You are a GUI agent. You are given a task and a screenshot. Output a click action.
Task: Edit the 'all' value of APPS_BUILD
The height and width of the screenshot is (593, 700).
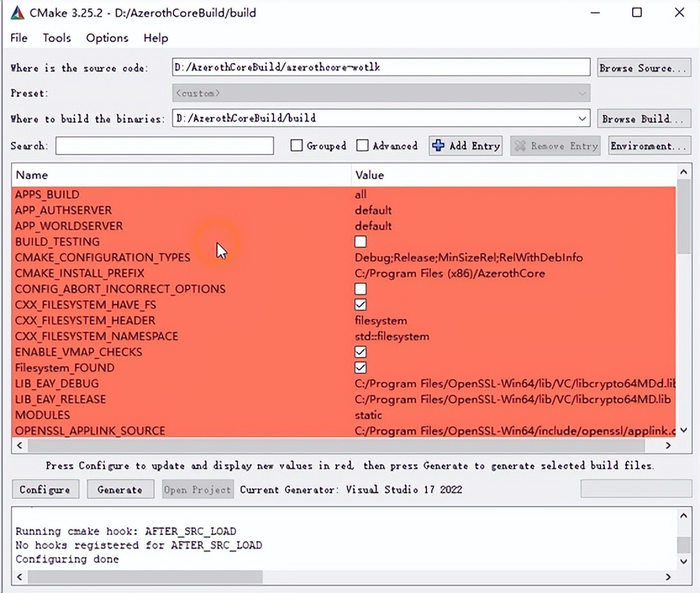[360, 195]
